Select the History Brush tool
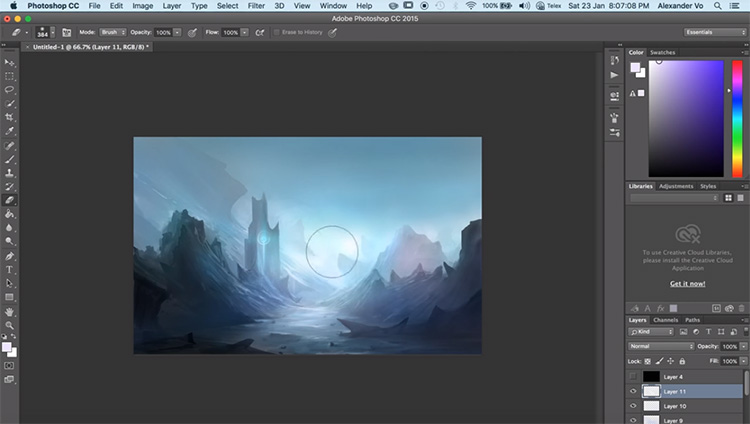The height and width of the screenshot is (424, 750). point(9,187)
